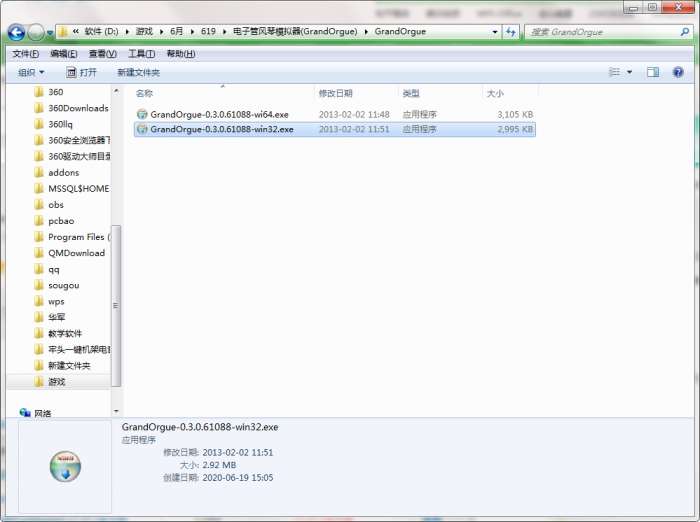Click the 游戏 breadcrumb segment
The width and height of the screenshot is (700, 522).
pyautogui.click(x=144, y=31)
